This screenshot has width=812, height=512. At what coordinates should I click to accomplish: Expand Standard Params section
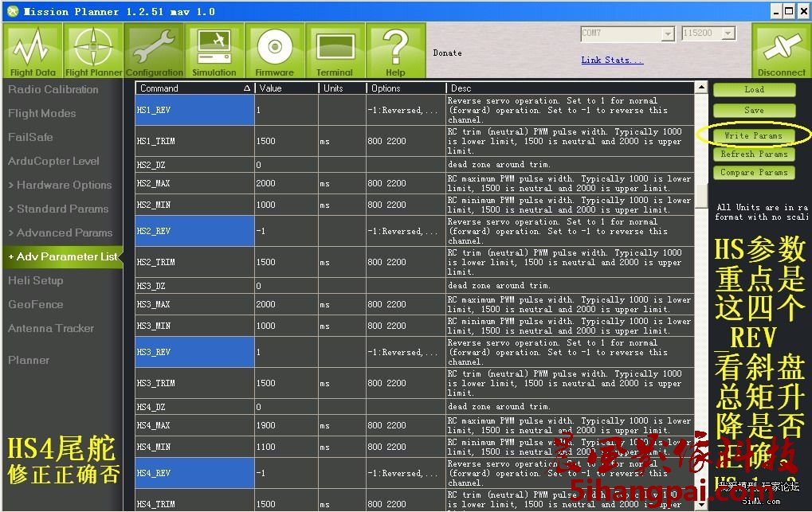(58, 209)
